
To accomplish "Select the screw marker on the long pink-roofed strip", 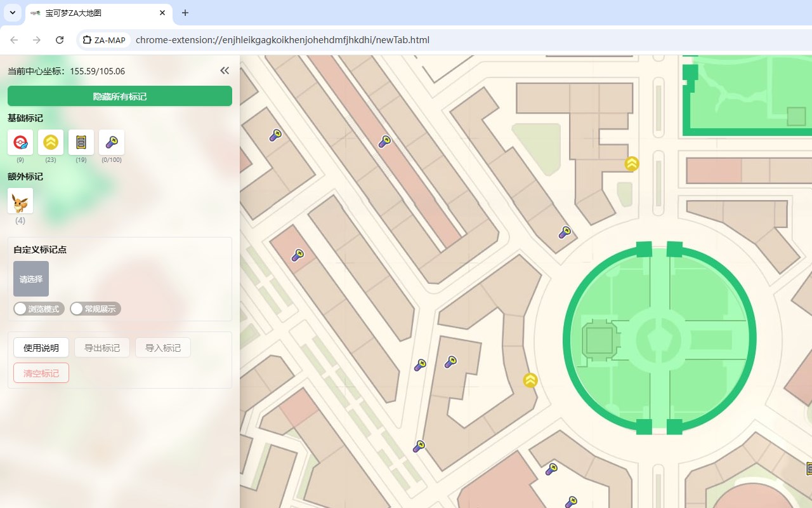I will (x=384, y=141).
